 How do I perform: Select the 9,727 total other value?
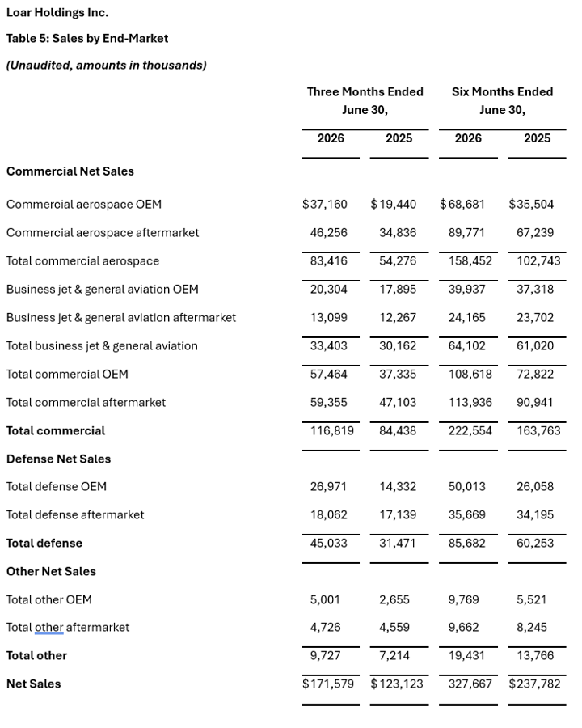[x=325, y=655]
